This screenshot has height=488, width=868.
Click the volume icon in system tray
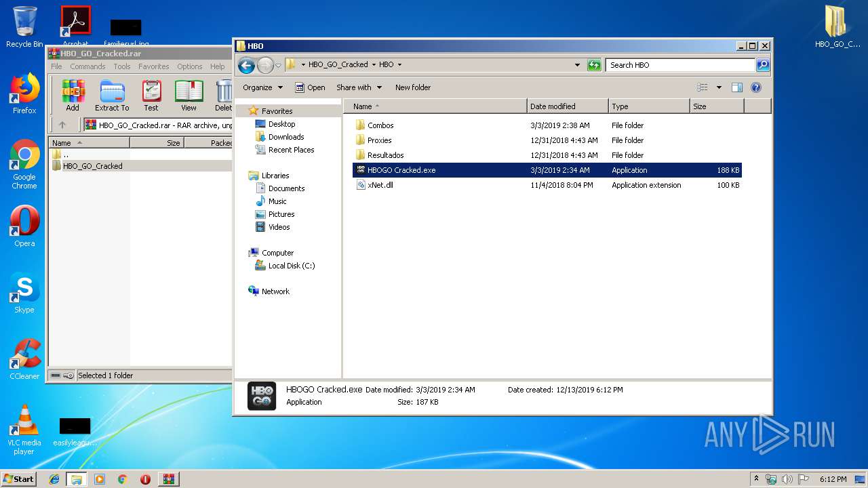click(787, 479)
